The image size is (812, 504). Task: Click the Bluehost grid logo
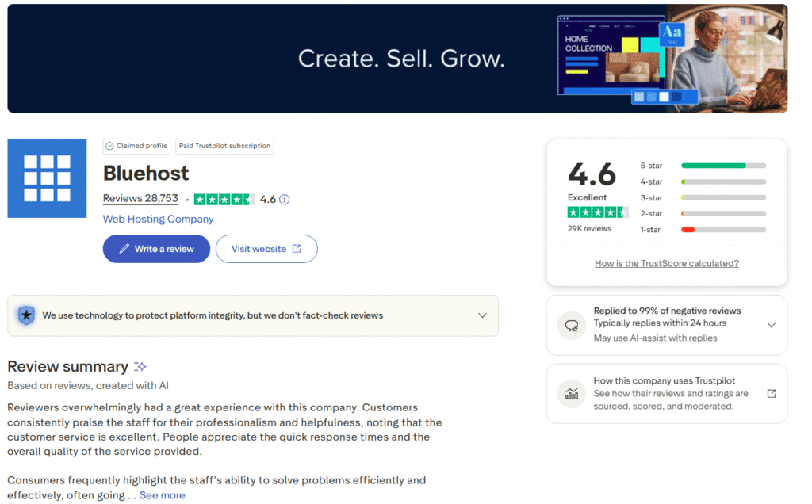point(47,178)
